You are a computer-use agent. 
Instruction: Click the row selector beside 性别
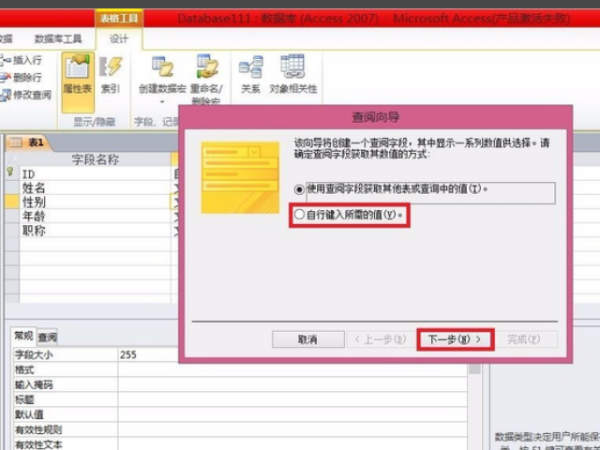[12, 202]
